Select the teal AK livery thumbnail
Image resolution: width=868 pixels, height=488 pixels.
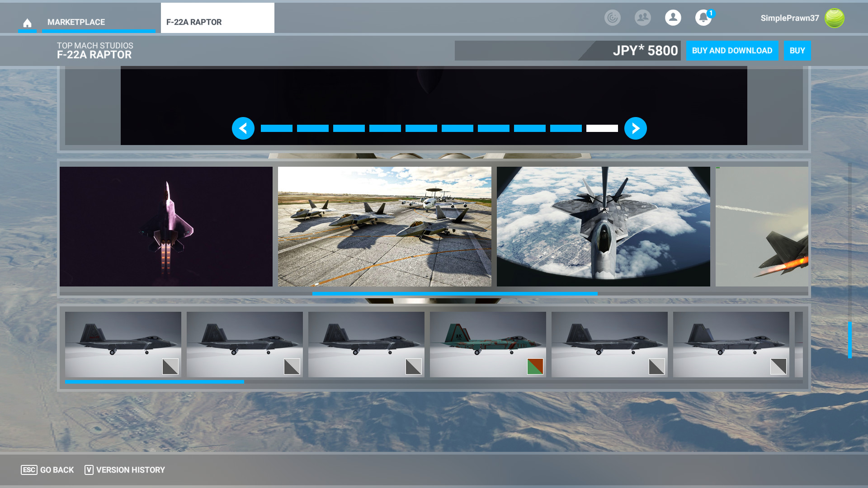point(487,344)
